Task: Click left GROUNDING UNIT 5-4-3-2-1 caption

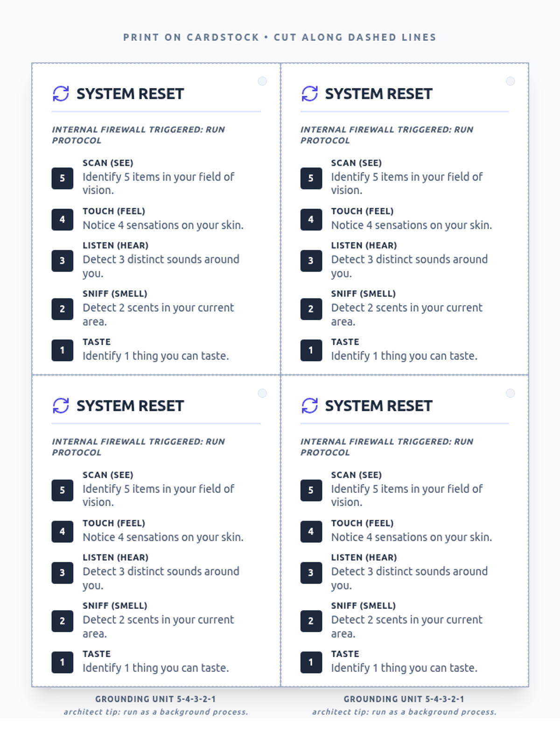Action: (156, 699)
